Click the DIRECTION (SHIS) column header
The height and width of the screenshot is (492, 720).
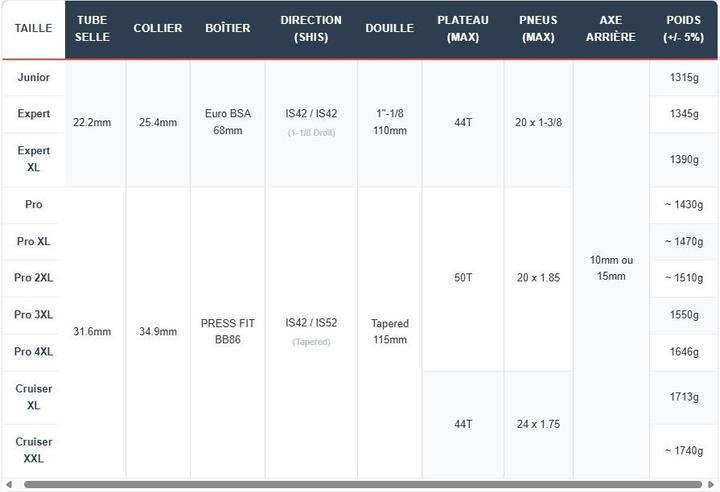[311, 28]
